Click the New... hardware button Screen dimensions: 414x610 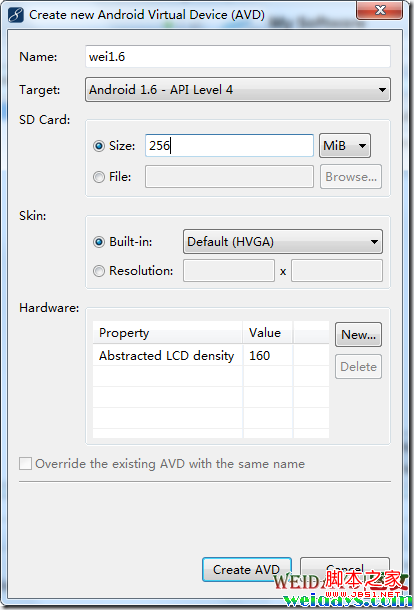pos(358,335)
